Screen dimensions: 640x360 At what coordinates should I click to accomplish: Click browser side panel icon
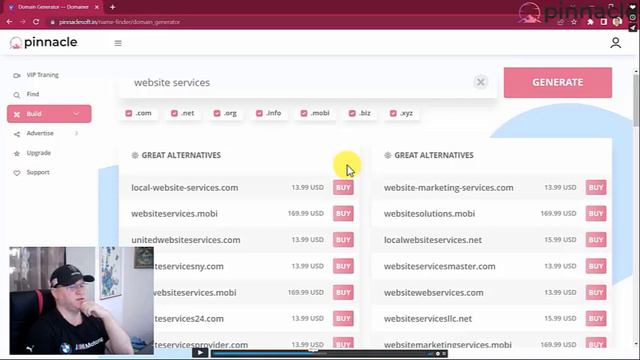604,22
